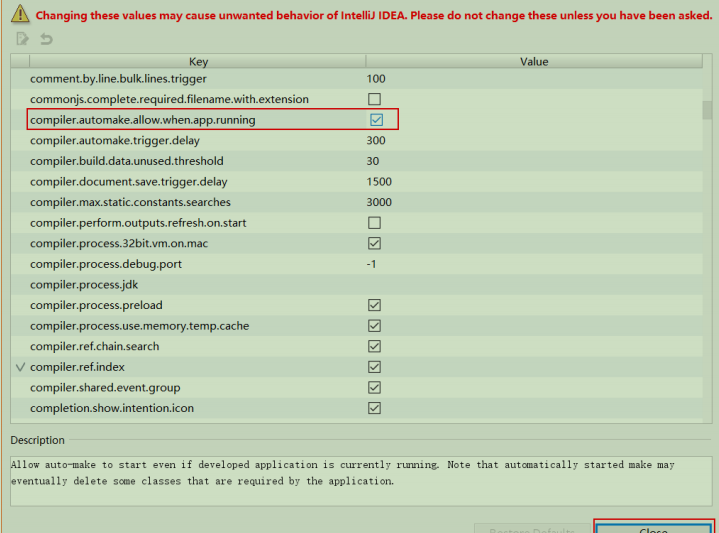Toggle the compiler.ref.index checkbox
This screenshot has height=533, width=719.
pos(374,367)
